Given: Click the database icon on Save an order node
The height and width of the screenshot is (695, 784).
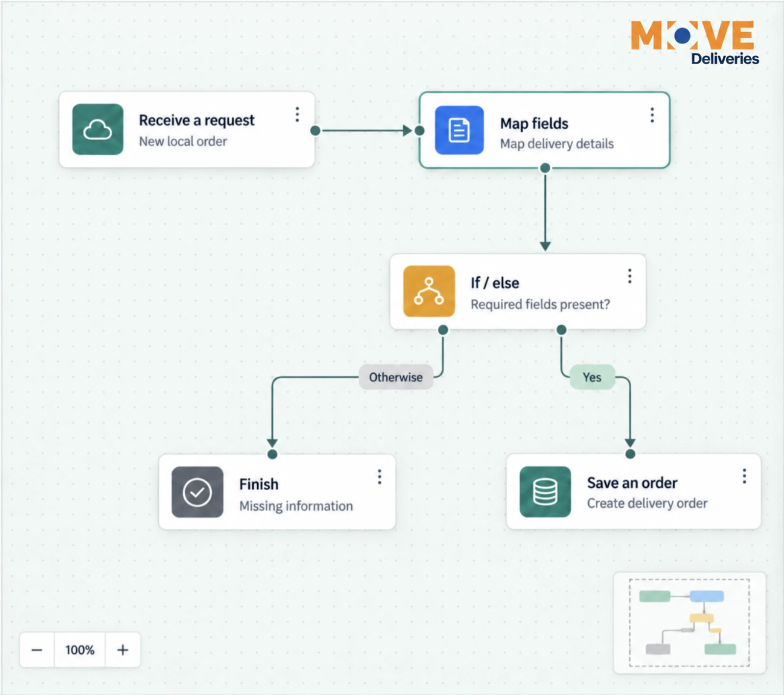Looking at the screenshot, I should tap(545, 492).
